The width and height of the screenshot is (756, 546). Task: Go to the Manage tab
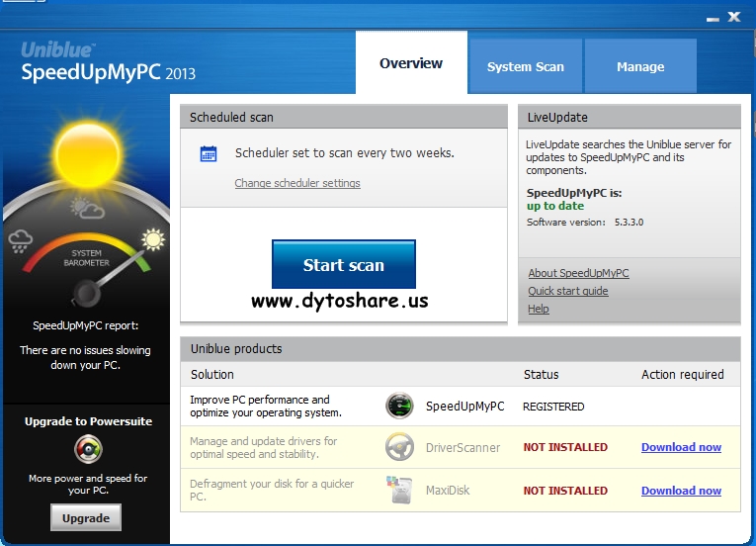click(640, 66)
